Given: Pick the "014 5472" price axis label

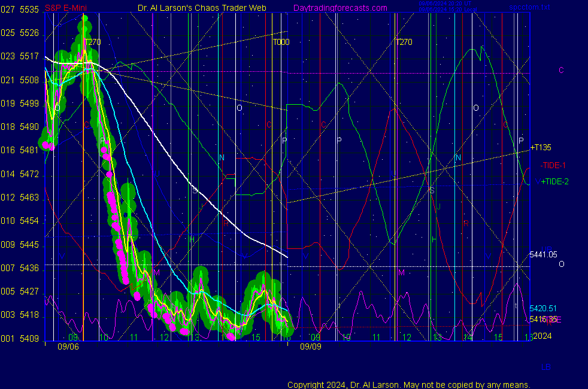Looking at the screenshot, I should tap(20, 174).
